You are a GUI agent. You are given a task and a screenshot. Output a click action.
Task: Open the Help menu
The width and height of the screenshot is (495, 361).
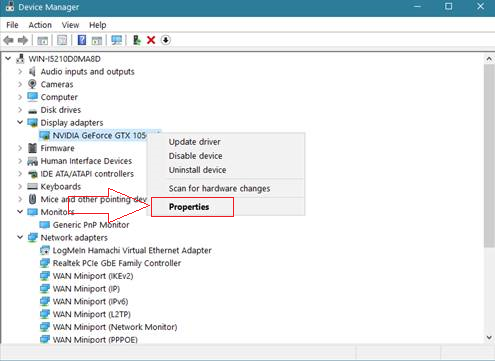coord(98,25)
